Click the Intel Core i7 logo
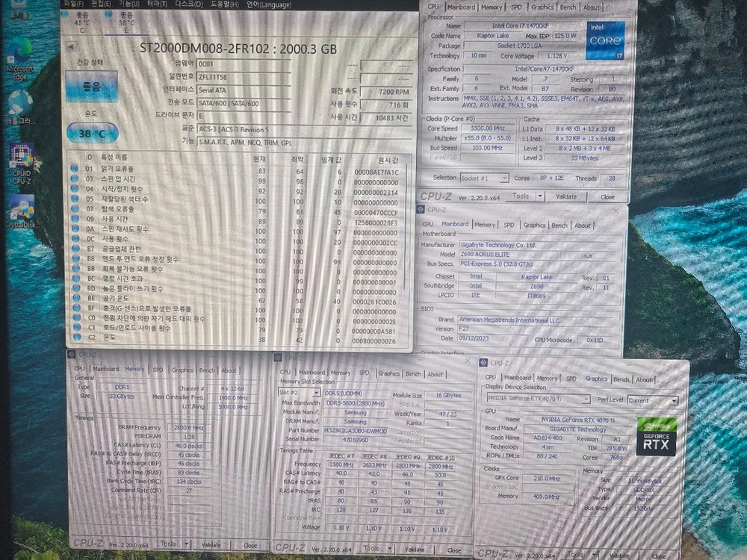The image size is (747, 560). [x=605, y=40]
